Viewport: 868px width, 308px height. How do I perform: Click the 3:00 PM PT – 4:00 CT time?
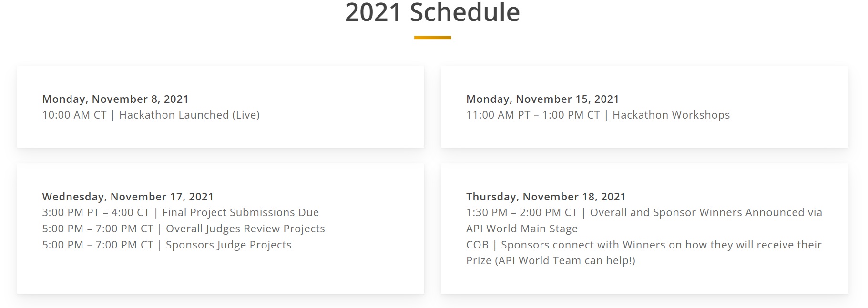pos(96,212)
